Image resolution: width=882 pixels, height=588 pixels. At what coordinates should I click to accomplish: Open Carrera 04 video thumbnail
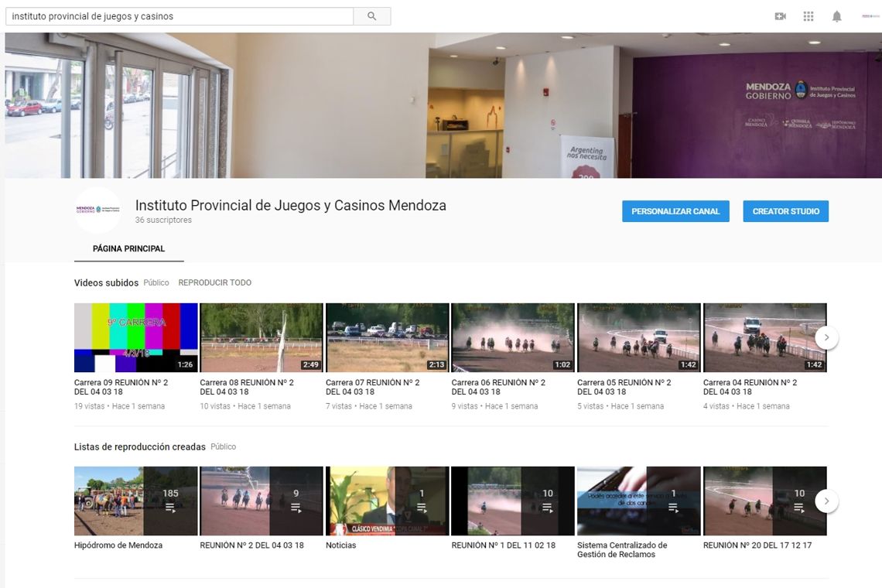[x=765, y=337]
